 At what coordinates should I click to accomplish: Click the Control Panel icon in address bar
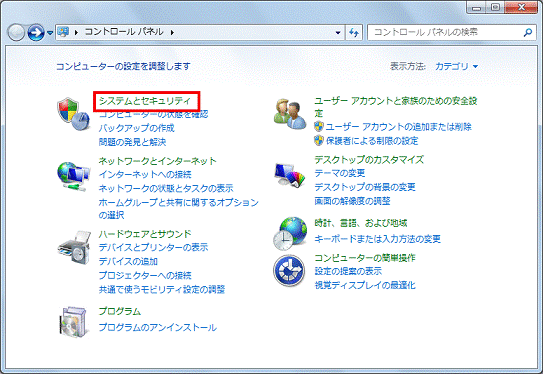tap(63, 32)
